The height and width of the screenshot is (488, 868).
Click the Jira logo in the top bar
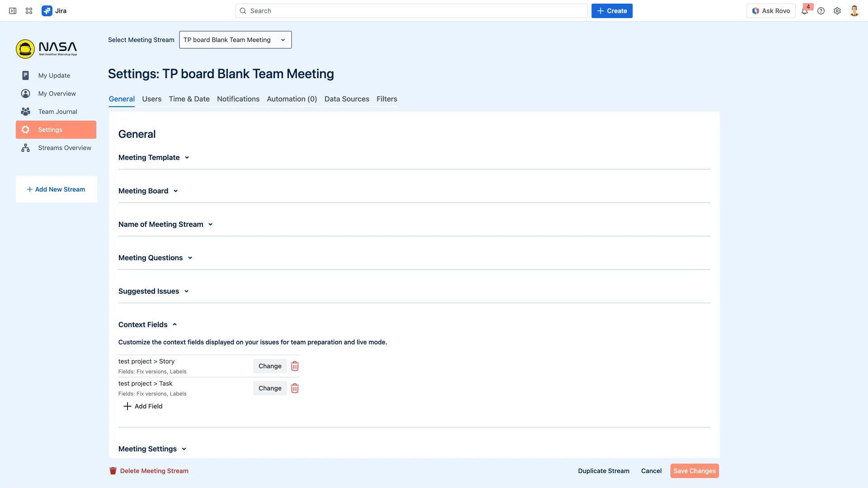point(48,10)
